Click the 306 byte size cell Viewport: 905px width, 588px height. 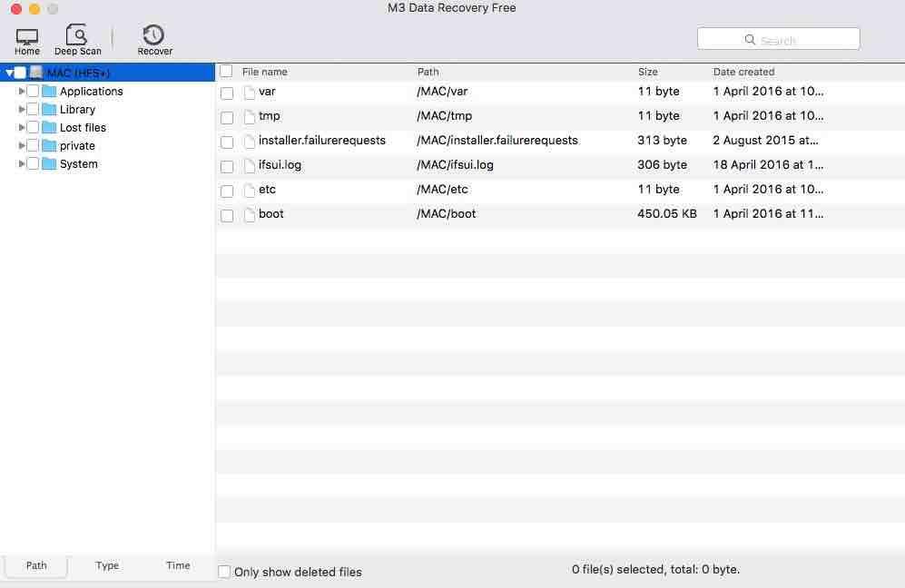pyautogui.click(x=662, y=165)
